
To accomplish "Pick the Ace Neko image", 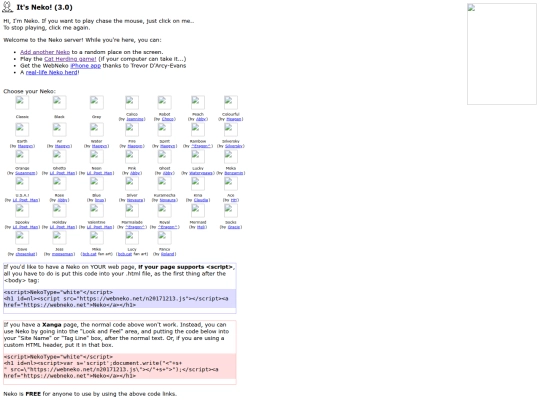I will (x=231, y=184).
